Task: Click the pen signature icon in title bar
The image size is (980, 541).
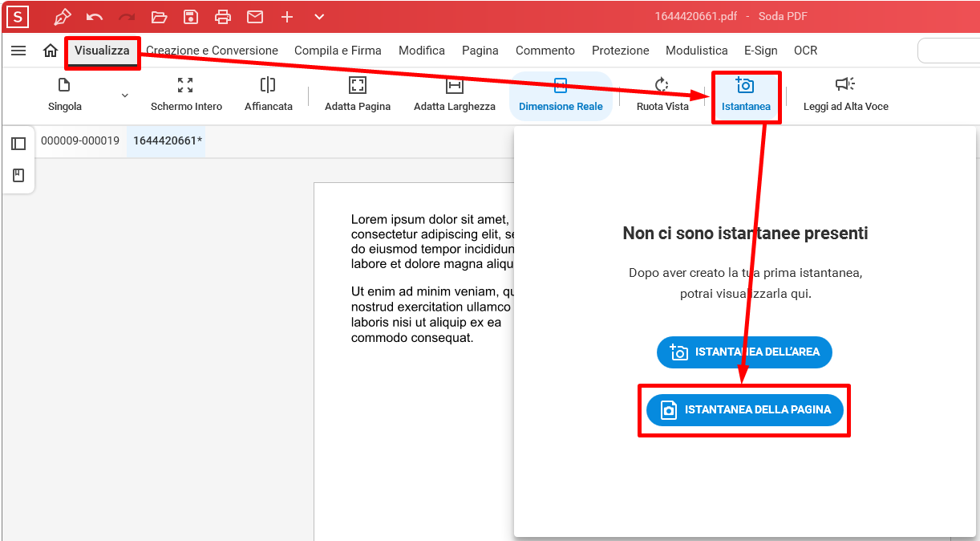Action: [x=62, y=17]
